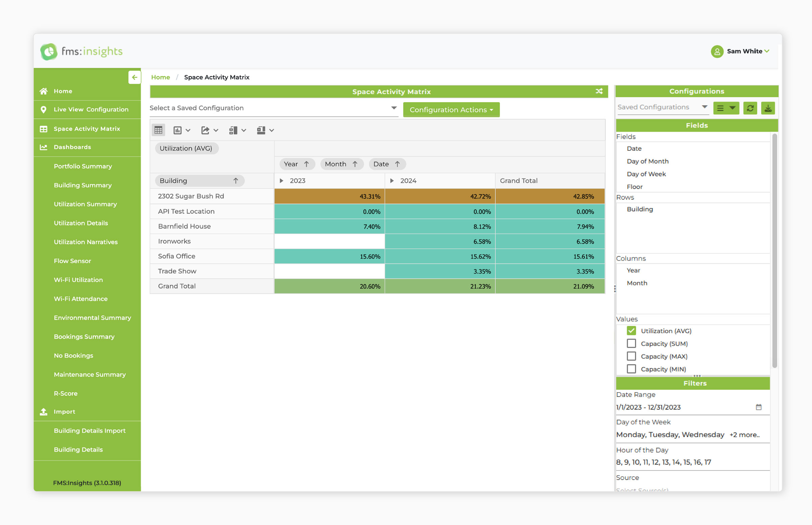Screen dimensions: 812x525
Task: Open Utilization Details dashboard
Action: point(81,223)
